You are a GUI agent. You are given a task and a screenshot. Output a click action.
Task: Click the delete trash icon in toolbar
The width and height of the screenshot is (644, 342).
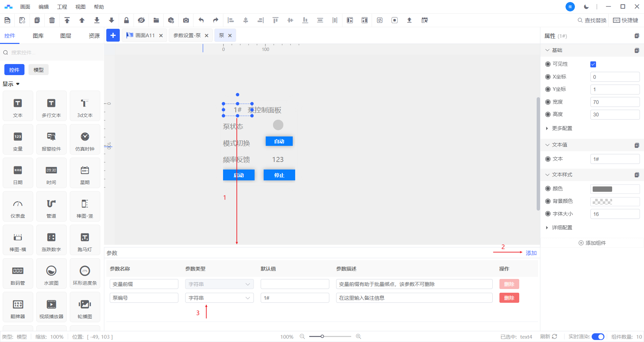[52, 20]
